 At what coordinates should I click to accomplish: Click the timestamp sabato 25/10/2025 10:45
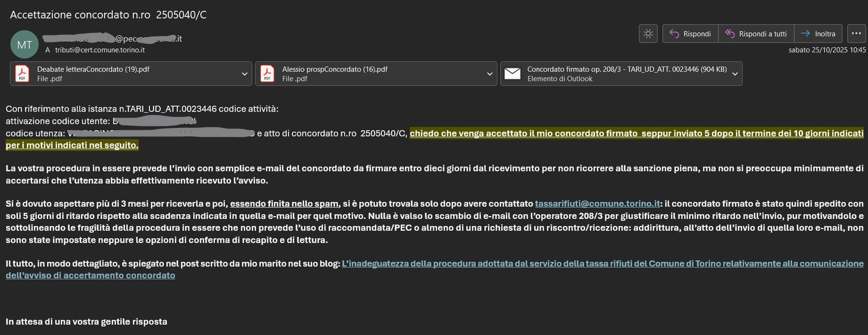(x=827, y=50)
